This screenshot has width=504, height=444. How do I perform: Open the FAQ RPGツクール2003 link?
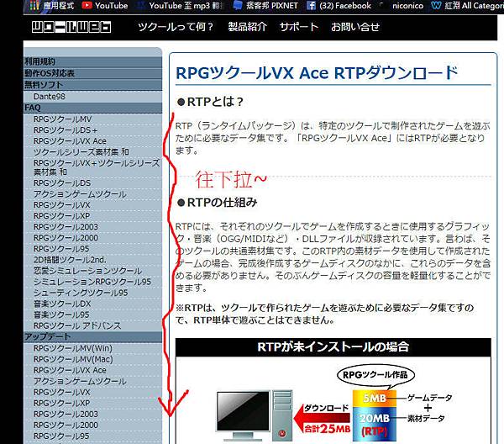point(66,227)
